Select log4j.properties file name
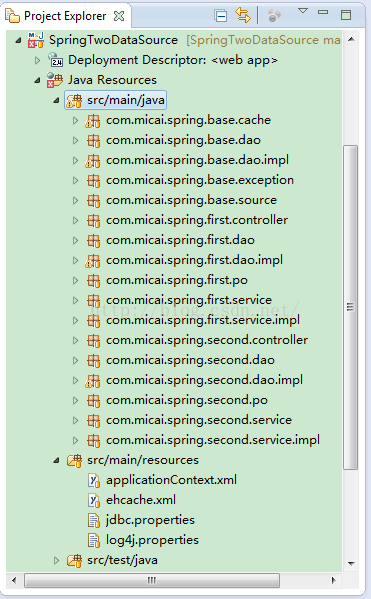This screenshot has height=599, width=371. 152,540
